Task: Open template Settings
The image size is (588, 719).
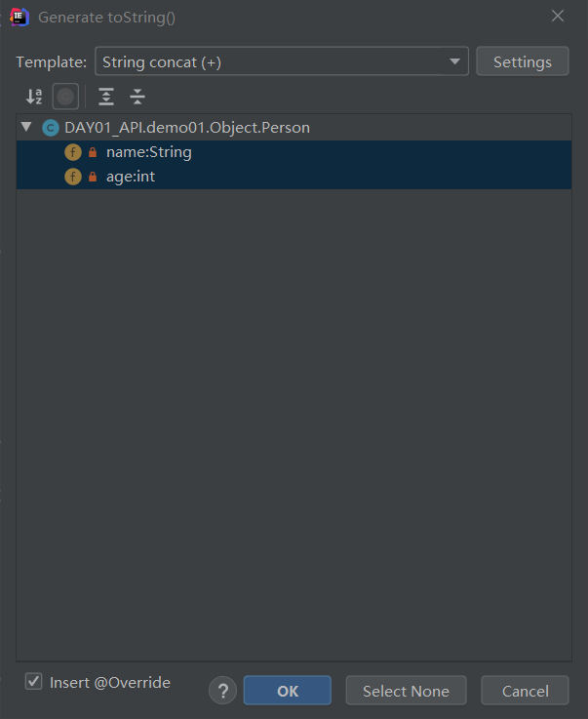Action: [x=522, y=62]
